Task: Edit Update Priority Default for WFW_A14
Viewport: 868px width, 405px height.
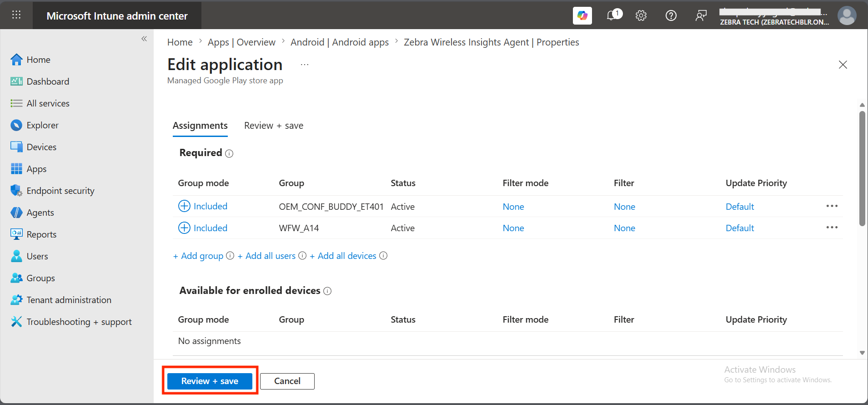Action: point(740,228)
